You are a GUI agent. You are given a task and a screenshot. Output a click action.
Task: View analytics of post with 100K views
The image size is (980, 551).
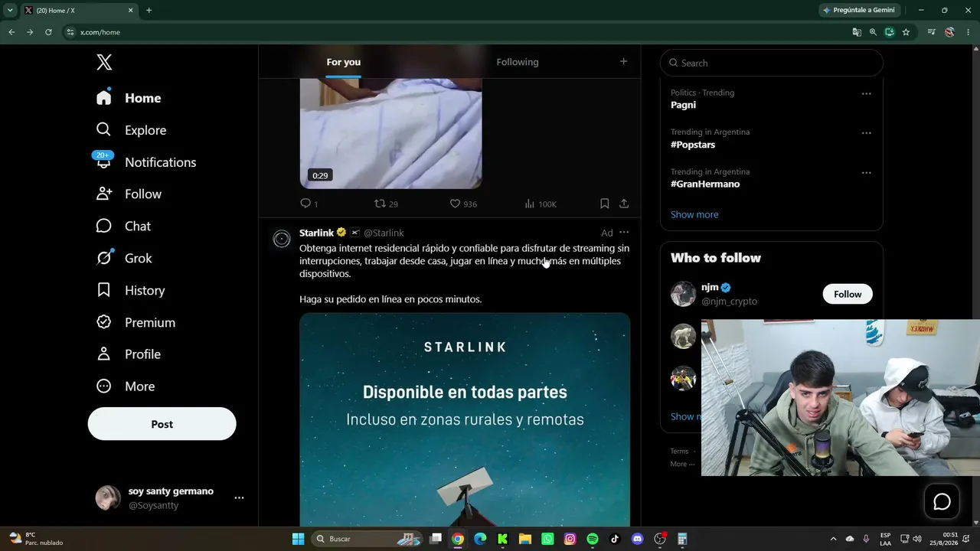pos(540,204)
